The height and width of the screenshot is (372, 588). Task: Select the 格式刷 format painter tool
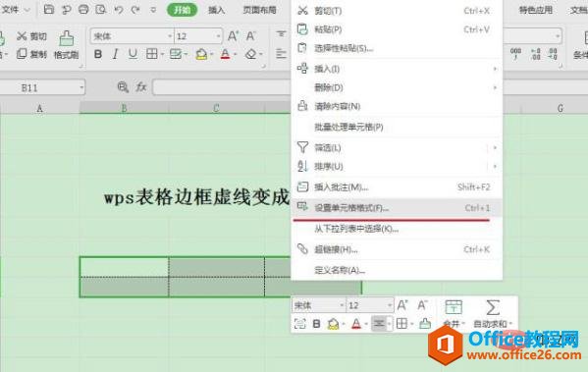(x=66, y=45)
